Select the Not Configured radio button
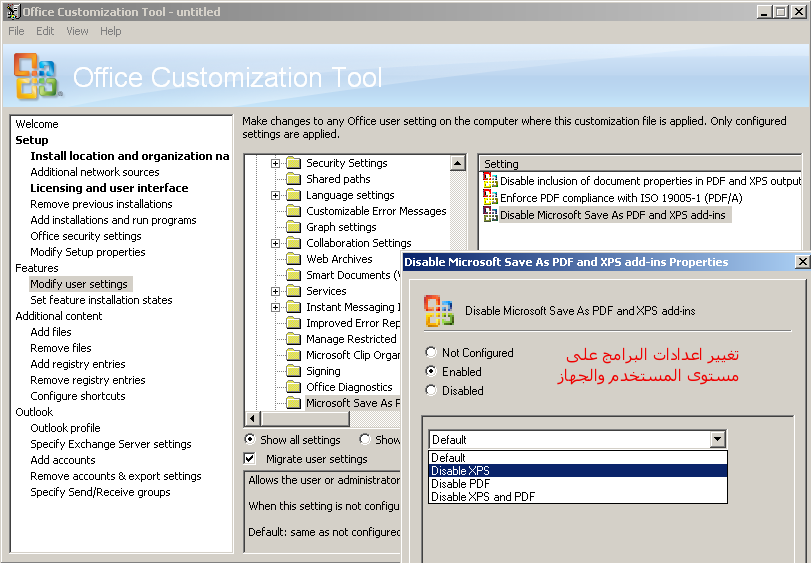 (431, 353)
